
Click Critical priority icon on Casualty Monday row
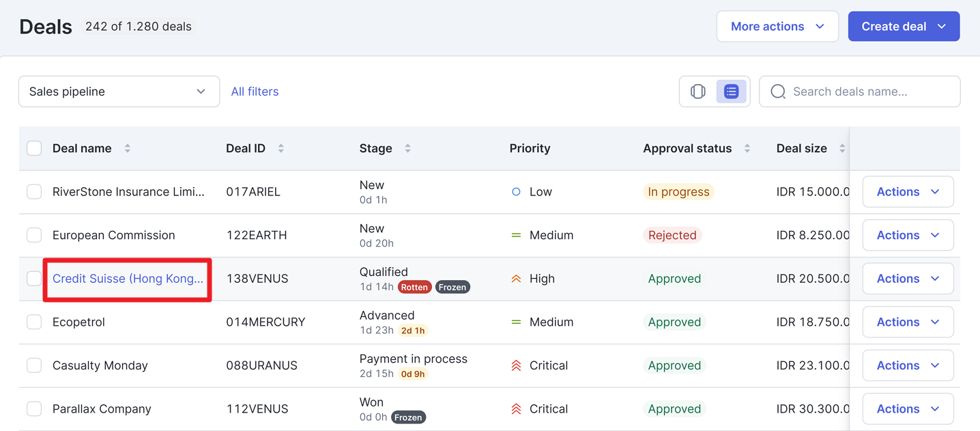pyautogui.click(x=516, y=365)
